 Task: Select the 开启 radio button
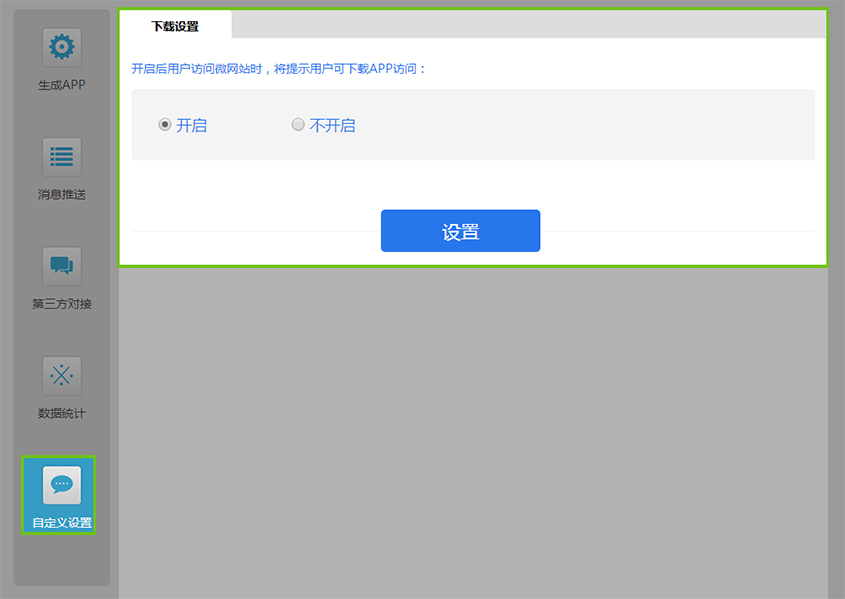click(x=165, y=125)
